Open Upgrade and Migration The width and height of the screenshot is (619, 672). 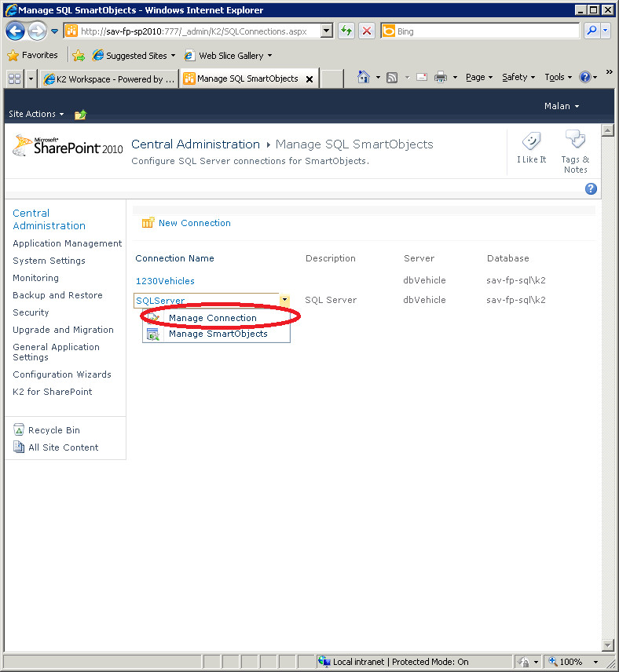pyautogui.click(x=63, y=330)
